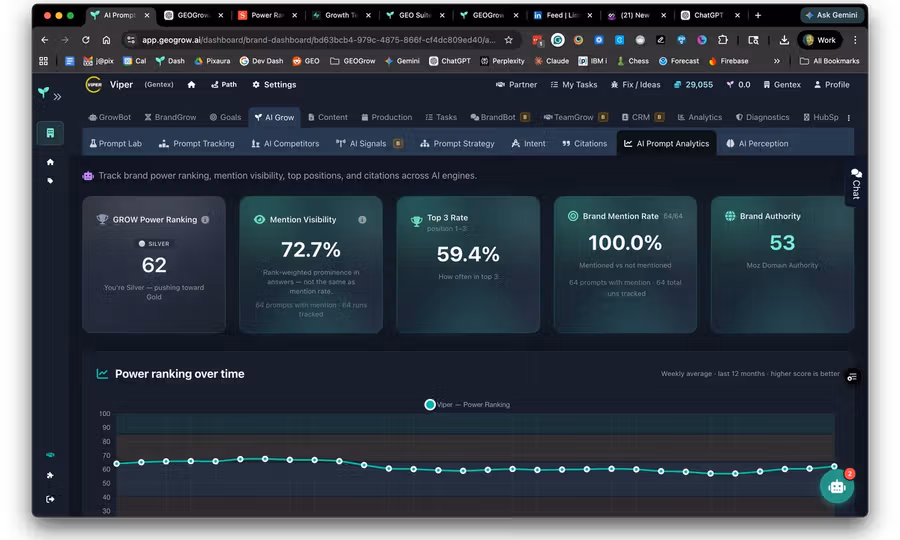Viewport: 900px width, 540px height.
Task: Open the AI Perception subtab
Action: (x=757, y=143)
